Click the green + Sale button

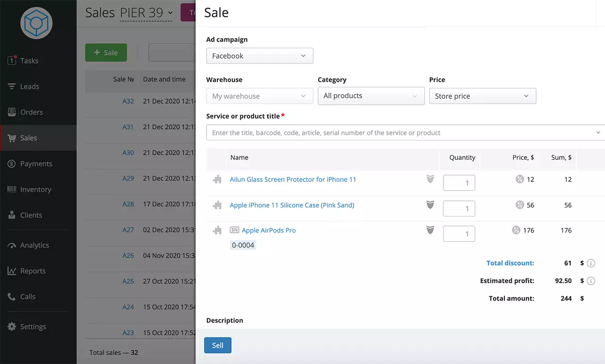[x=106, y=52]
